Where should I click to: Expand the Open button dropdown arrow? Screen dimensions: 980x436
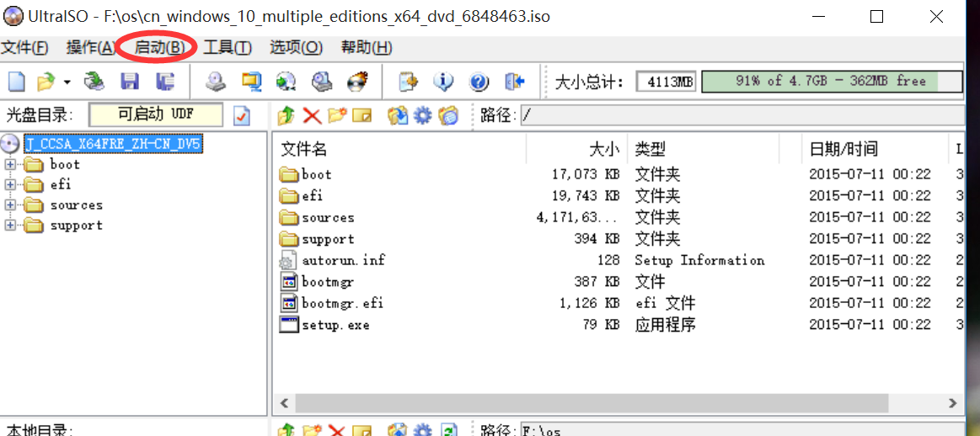click(x=67, y=82)
